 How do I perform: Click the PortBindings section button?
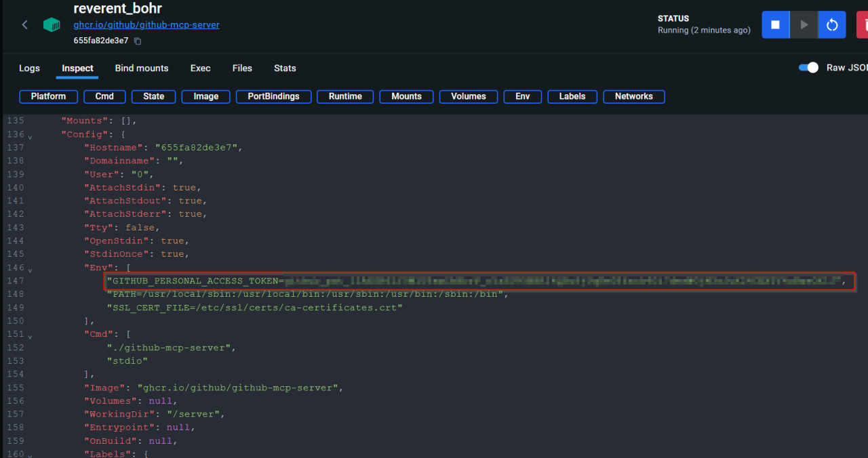click(x=273, y=96)
